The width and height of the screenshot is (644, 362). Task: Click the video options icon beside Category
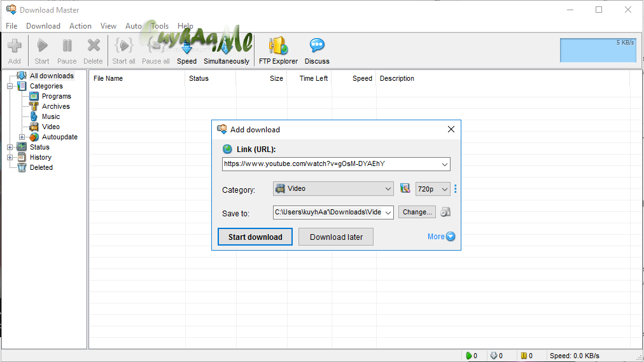(x=405, y=188)
